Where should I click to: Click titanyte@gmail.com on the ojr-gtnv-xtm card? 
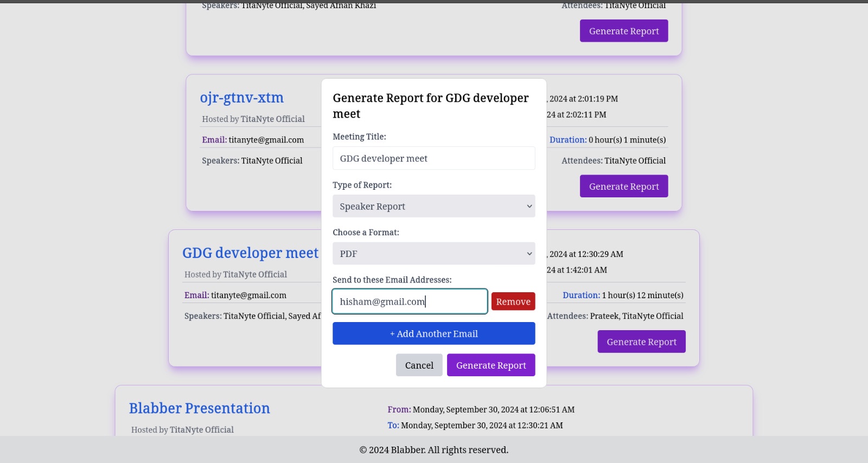[x=266, y=140]
